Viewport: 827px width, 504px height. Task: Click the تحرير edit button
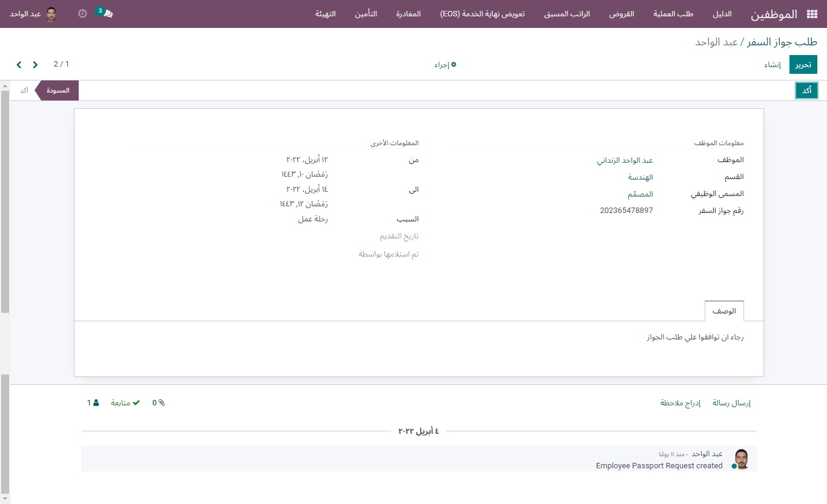[803, 65]
